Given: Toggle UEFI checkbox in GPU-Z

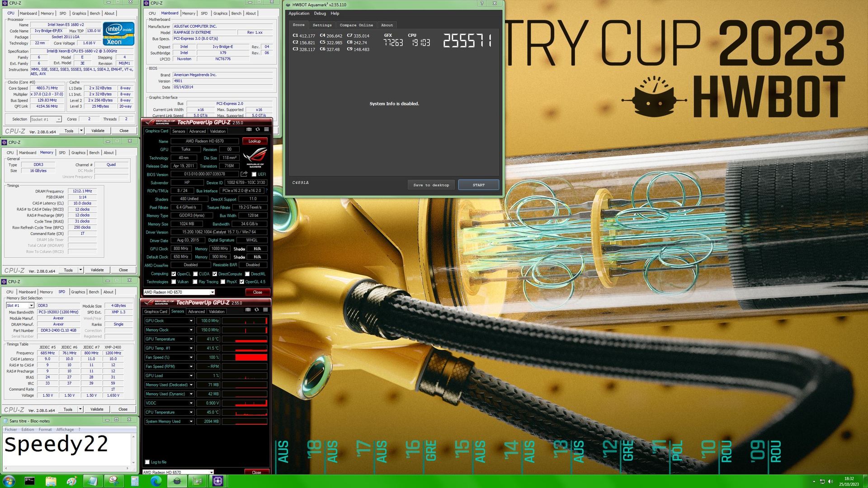Looking at the screenshot, I should coord(254,174).
